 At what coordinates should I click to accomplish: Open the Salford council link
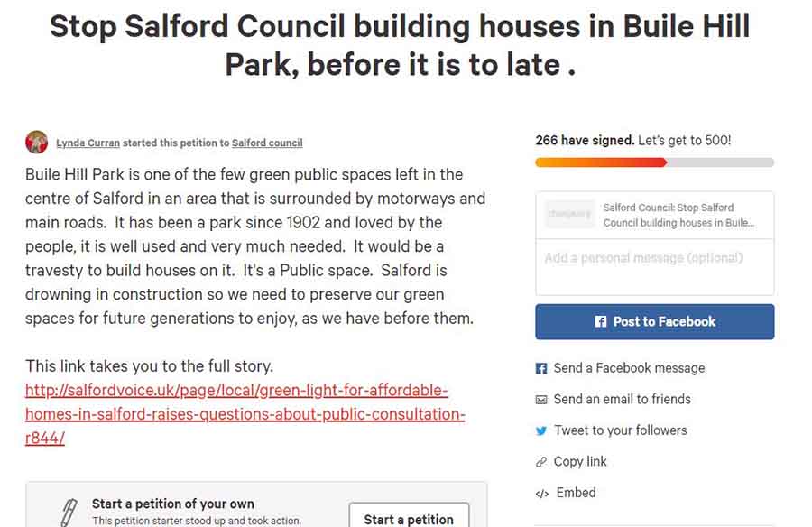pyautogui.click(x=267, y=143)
